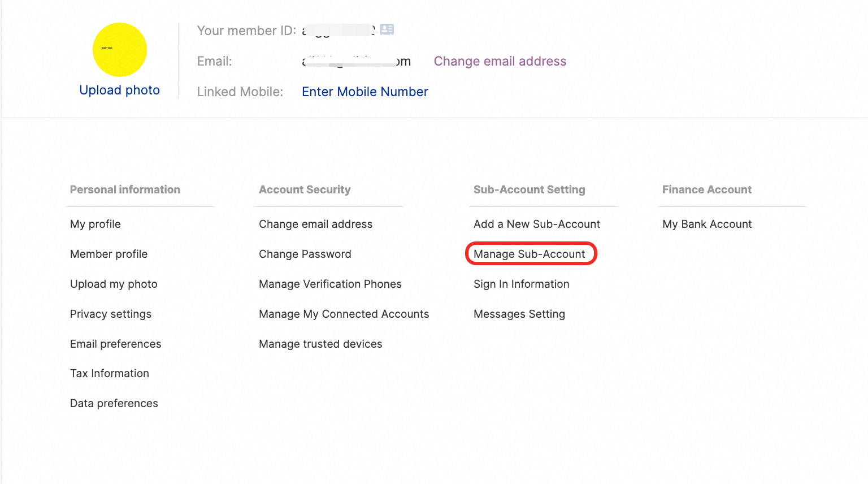Click Change Password under Account Security

tap(305, 254)
